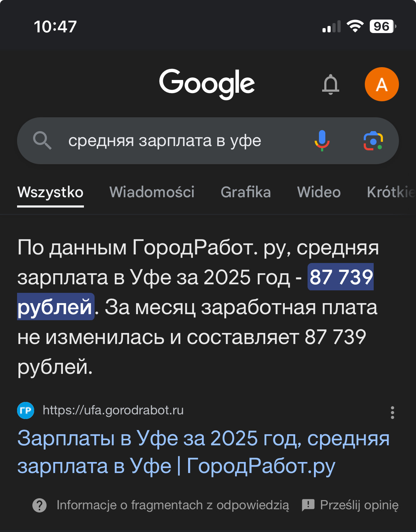Tap the feedback exclamation icon
The image size is (416, 532).
[x=308, y=505]
